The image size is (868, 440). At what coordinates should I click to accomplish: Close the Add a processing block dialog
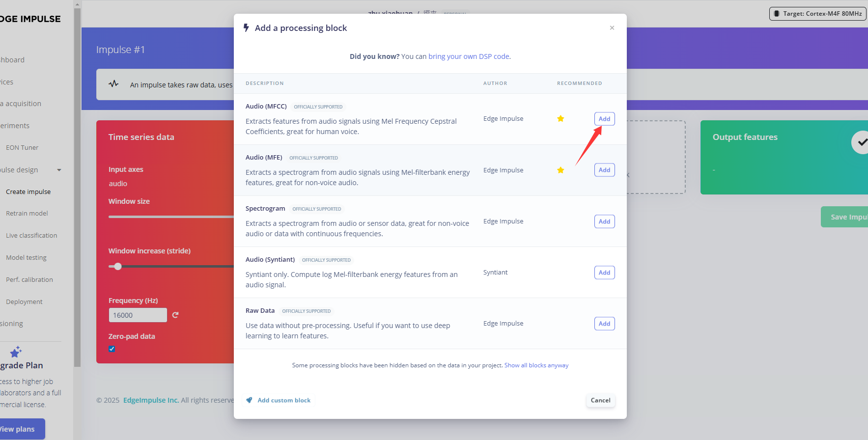(612, 28)
